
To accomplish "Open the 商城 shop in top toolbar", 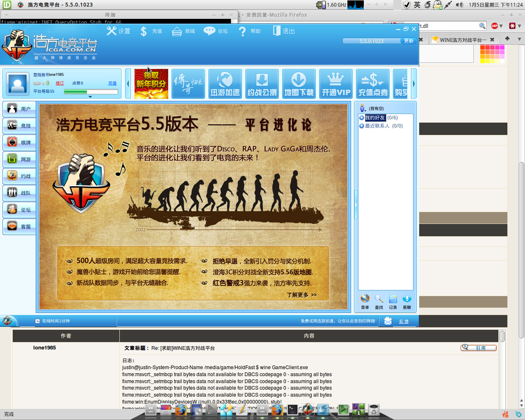I will pyautogui.click(x=183, y=31).
